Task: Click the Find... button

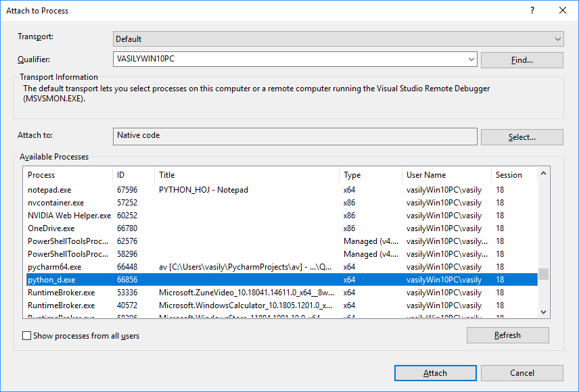Action: (522, 60)
